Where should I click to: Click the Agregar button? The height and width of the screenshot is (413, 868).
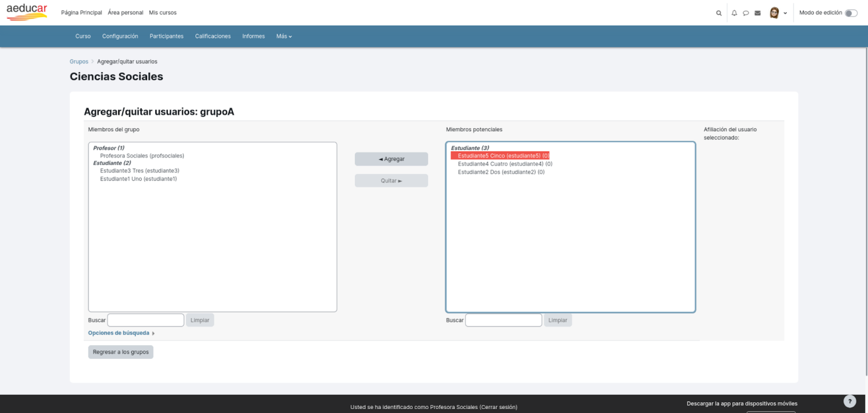[x=391, y=159]
